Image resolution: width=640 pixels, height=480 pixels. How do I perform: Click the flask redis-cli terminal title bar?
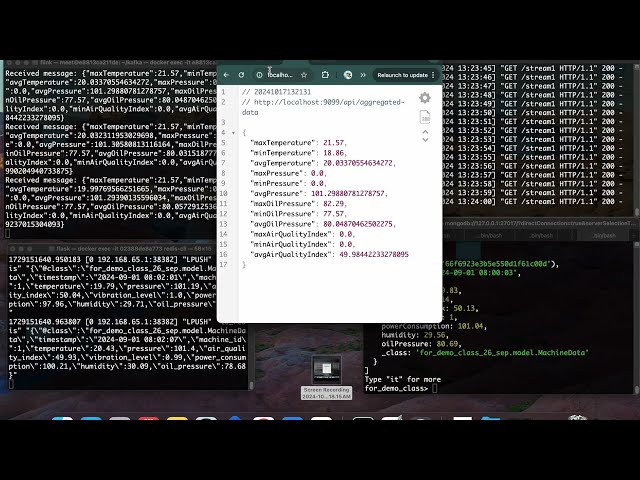[129, 249]
